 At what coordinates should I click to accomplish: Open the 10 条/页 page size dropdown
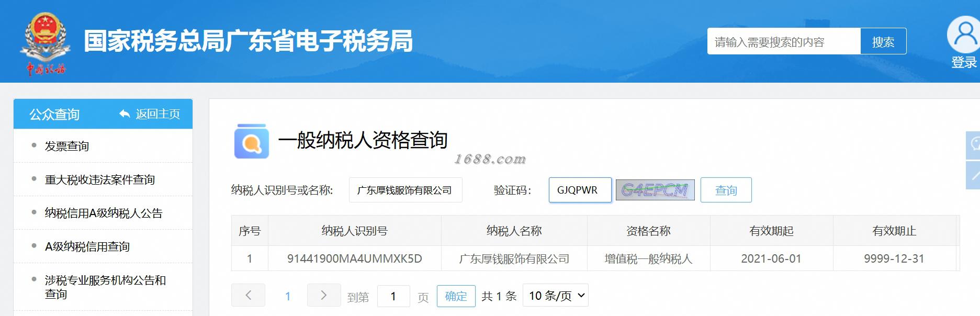[556, 296]
